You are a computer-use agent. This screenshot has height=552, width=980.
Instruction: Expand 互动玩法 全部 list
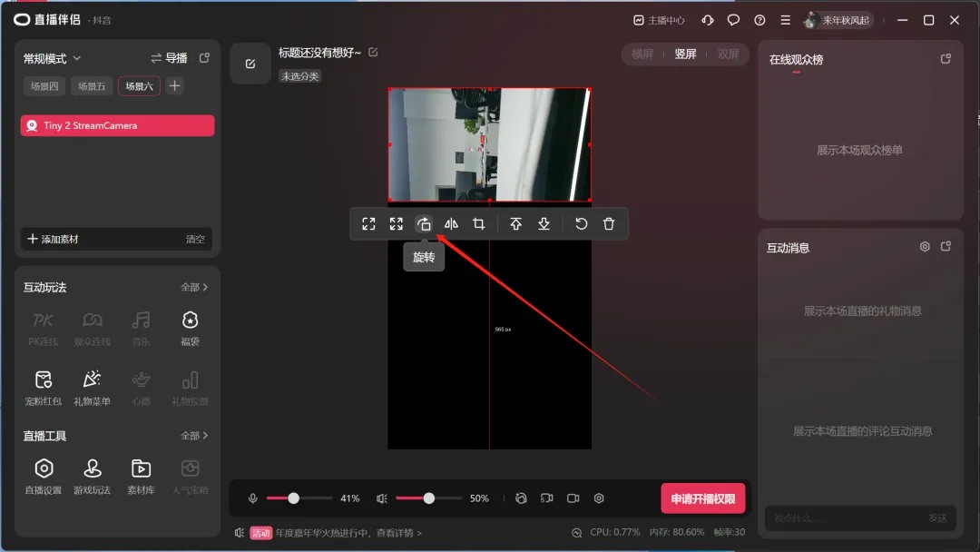tap(194, 287)
